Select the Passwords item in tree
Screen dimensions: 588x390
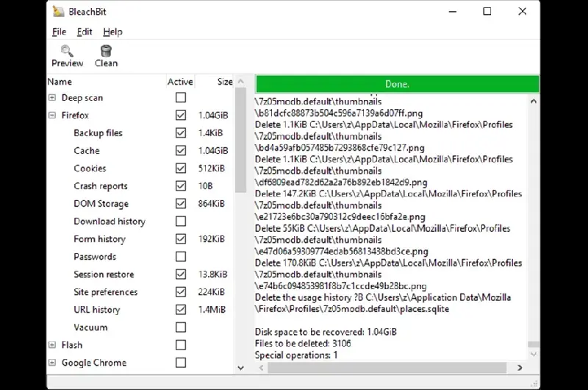(95, 257)
